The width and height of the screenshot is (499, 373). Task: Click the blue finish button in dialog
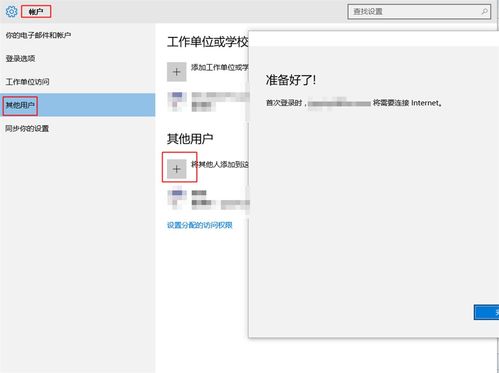(486, 312)
